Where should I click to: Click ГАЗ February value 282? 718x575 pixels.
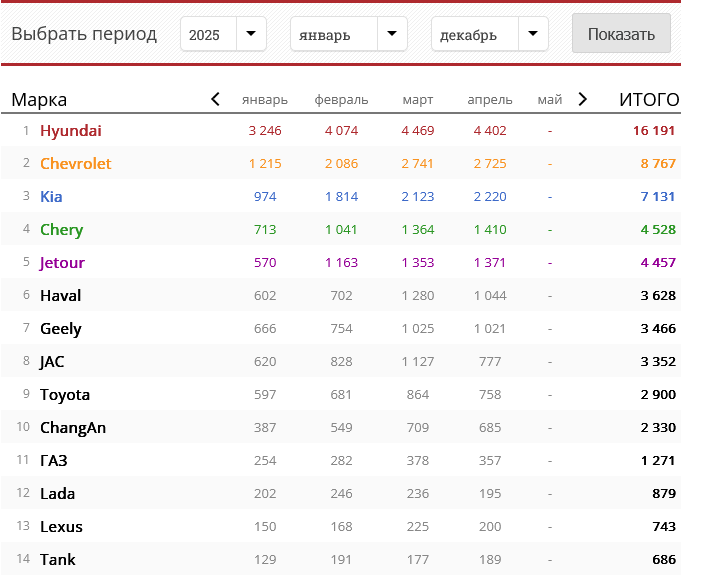coord(341,461)
